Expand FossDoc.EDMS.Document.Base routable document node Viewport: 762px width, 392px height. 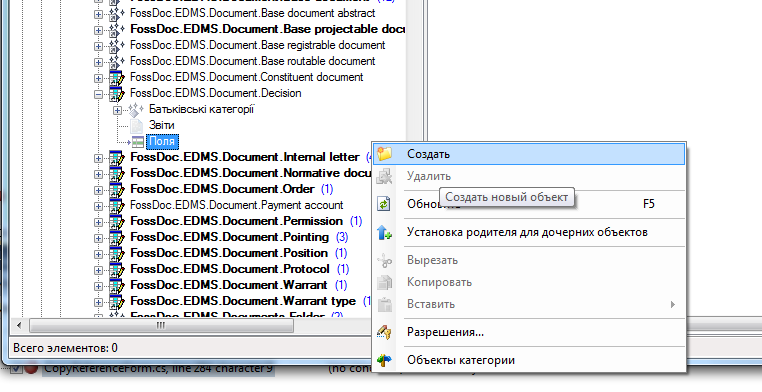(x=99, y=62)
